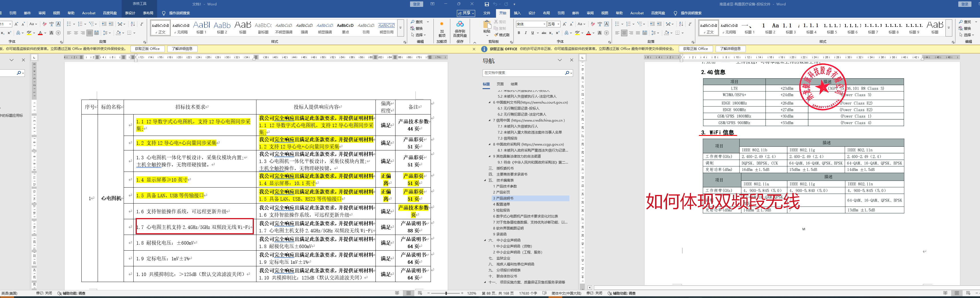Click the undo arrow in quick access toolbar
The width and height of the screenshot is (980, 298).
click(x=495, y=4)
